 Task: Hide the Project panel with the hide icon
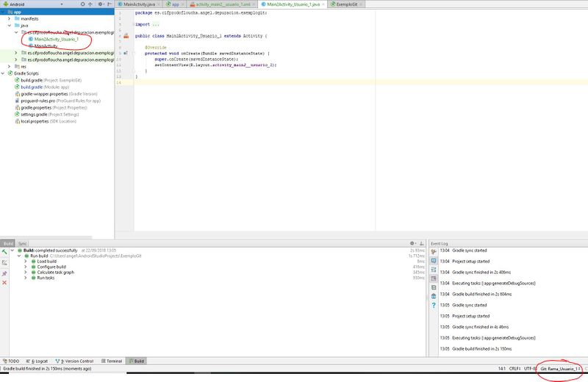pos(109,4)
